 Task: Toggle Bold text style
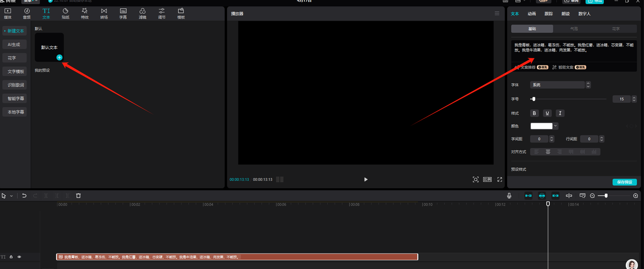[534, 113]
